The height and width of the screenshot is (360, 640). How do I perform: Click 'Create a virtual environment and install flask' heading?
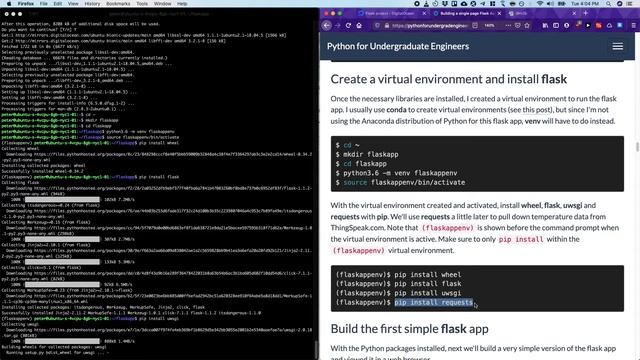[449, 79]
